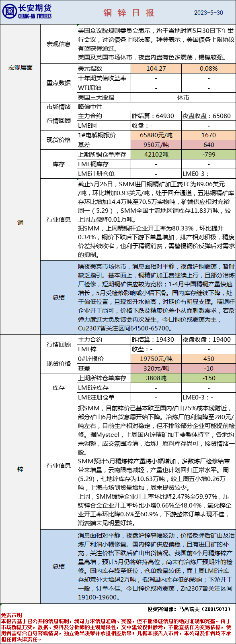Select the 美元指数 value 104.27 cell
The height and width of the screenshot is (644, 236).
click(156, 69)
